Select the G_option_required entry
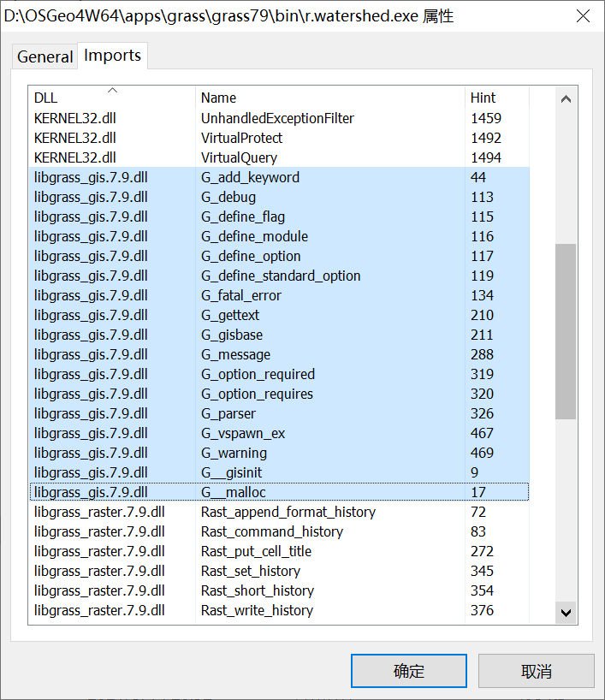605x700 pixels. (x=279, y=374)
